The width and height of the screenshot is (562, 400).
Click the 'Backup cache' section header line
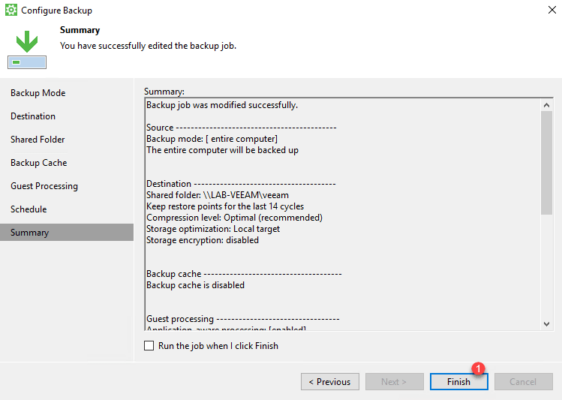coord(244,274)
